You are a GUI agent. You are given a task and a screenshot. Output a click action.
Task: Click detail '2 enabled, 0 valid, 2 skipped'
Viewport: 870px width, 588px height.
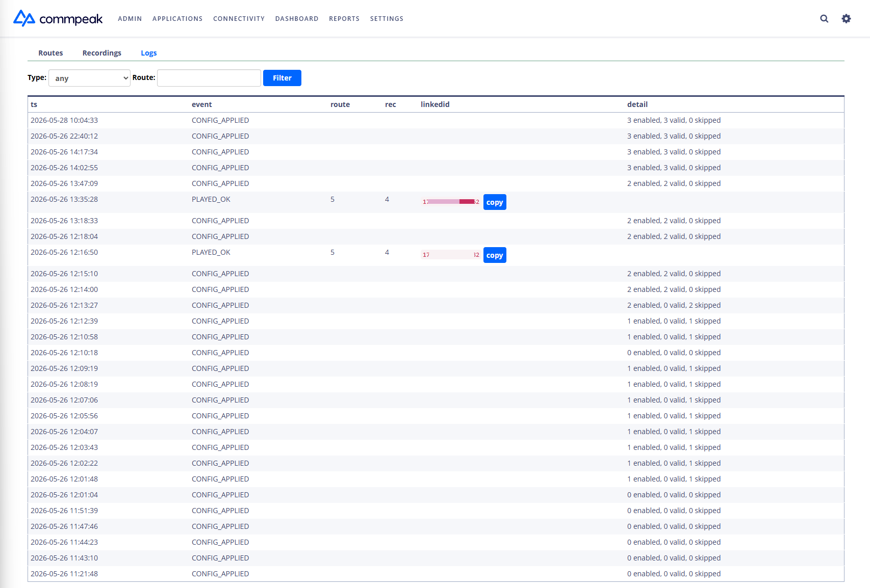[674, 305]
